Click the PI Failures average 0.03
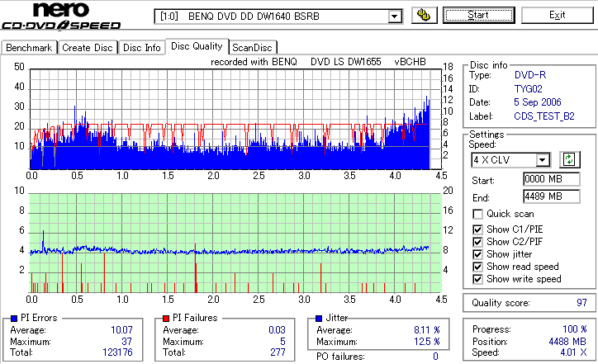 tap(277, 330)
